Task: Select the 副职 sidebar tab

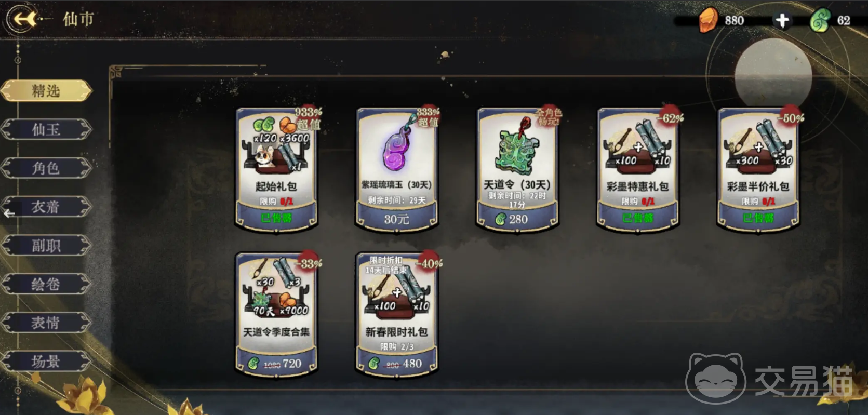Action: pyautogui.click(x=46, y=245)
